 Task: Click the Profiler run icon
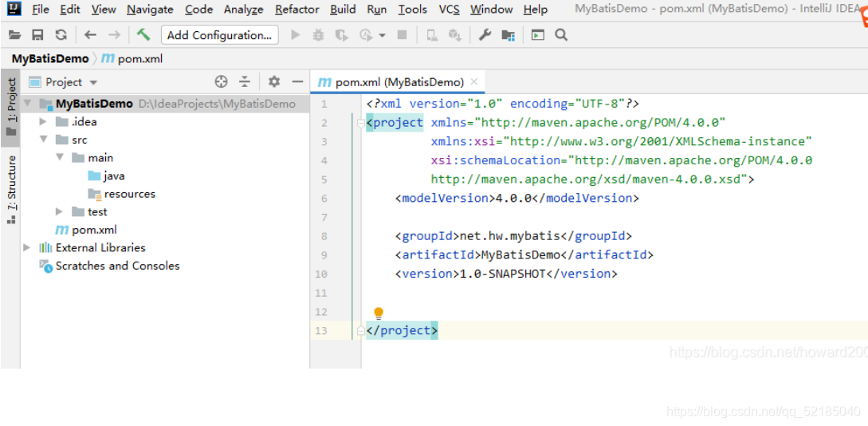366,35
